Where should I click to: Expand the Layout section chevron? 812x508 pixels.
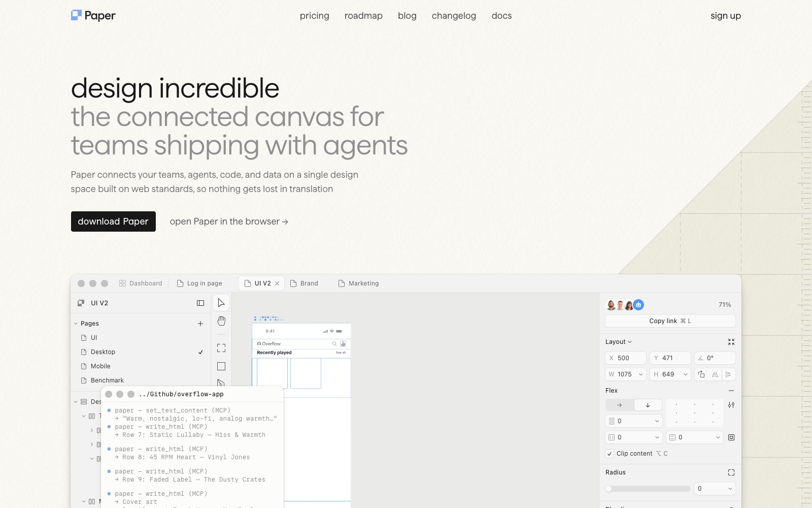pyautogui.click(x=630, y=342)
